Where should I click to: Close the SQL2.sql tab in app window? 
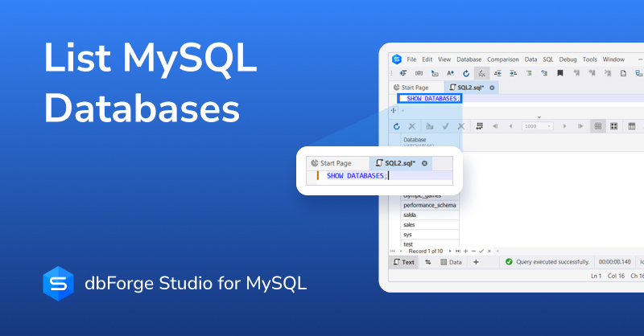coord(492,88)
